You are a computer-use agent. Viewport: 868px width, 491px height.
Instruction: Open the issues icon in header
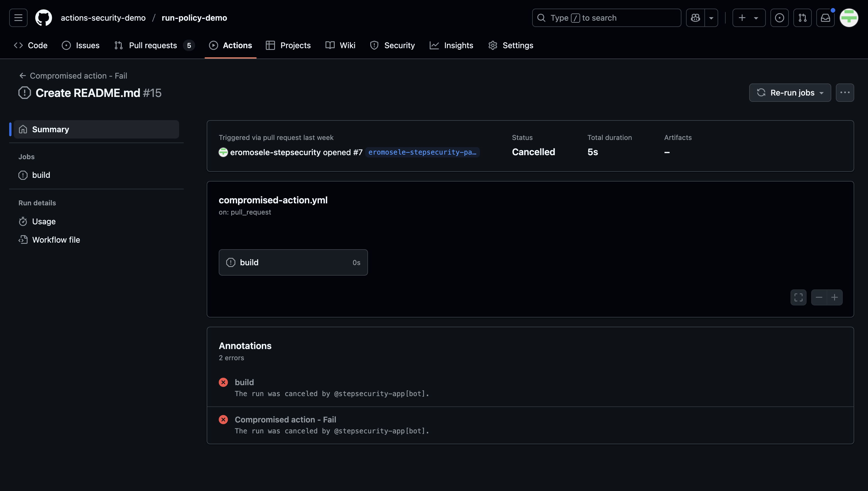(779, 17)
